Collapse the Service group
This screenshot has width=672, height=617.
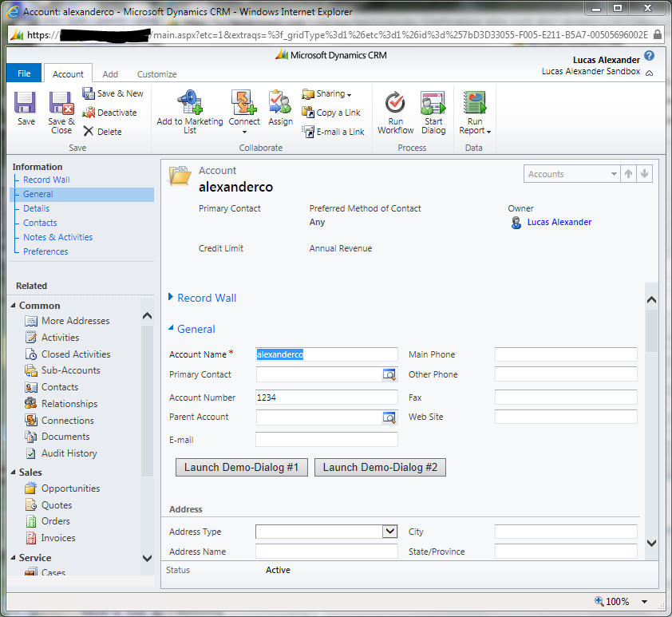pos(14,557)
